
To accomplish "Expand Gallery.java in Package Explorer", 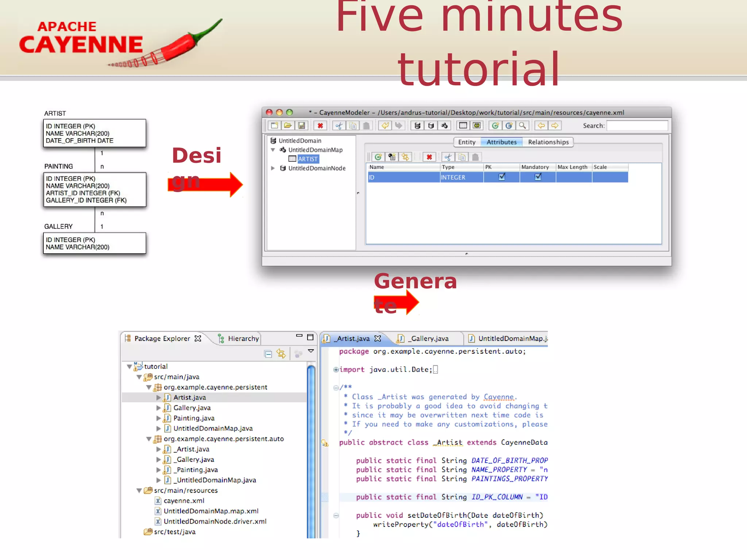I will point(159,408).
